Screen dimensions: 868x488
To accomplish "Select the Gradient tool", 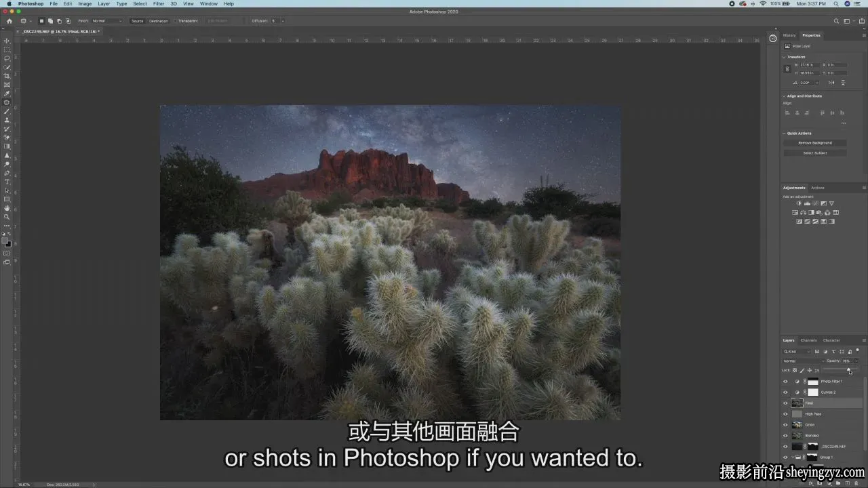I will [x=7, y=146].
